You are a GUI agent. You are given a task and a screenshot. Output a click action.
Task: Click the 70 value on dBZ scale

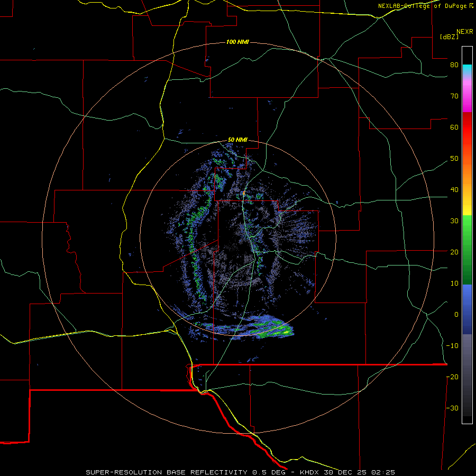pyautogui.click(x=454, y=96)
